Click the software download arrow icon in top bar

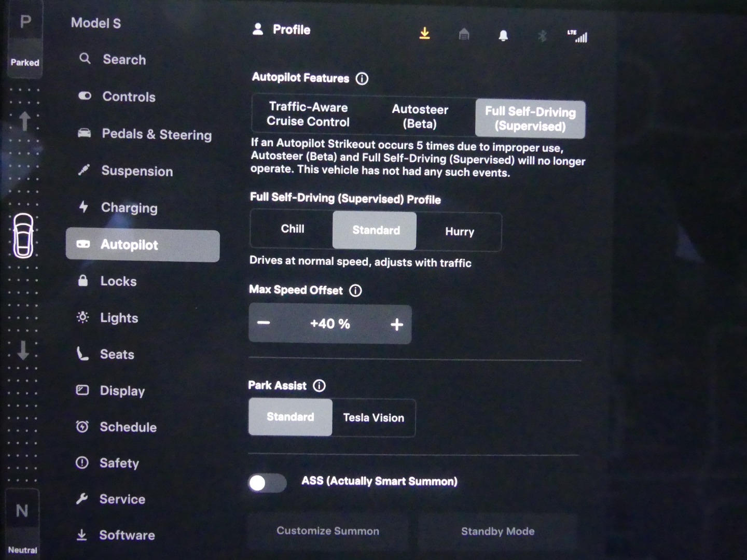pos(424,34)
